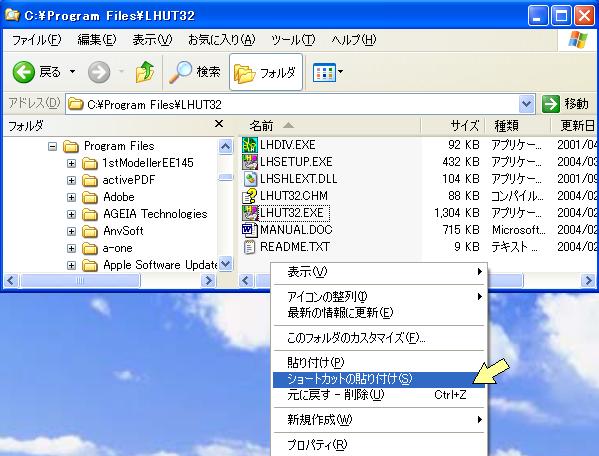The width and height of the screenshot is (599, 456).
Task: Click folder pane horizontal scroll thumb
Action: click(79, 281)
